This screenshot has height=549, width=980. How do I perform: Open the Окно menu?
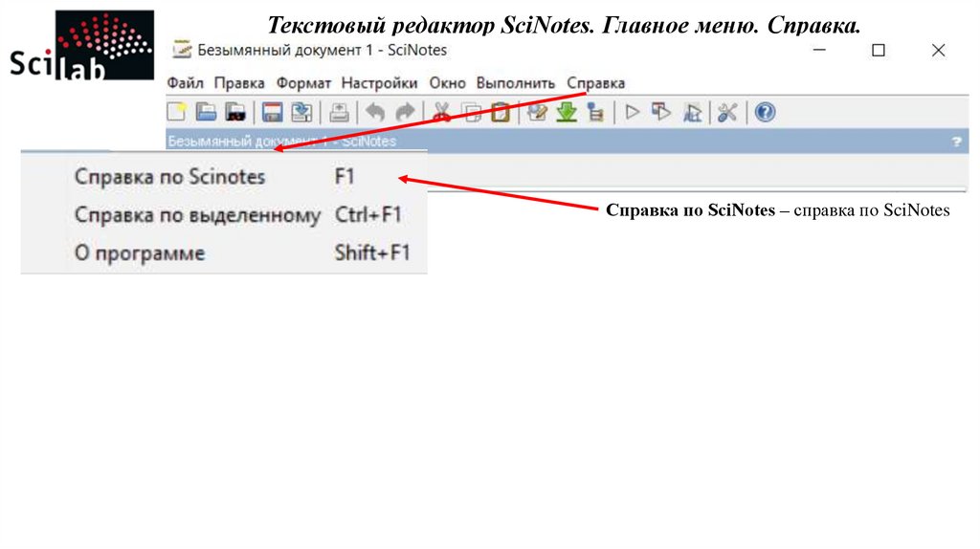point(448,83)
